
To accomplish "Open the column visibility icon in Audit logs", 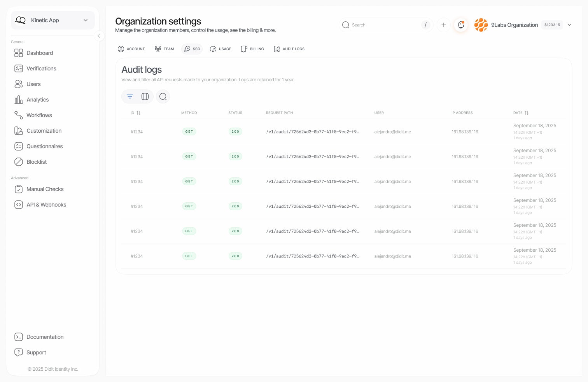I will click(145, 96).
